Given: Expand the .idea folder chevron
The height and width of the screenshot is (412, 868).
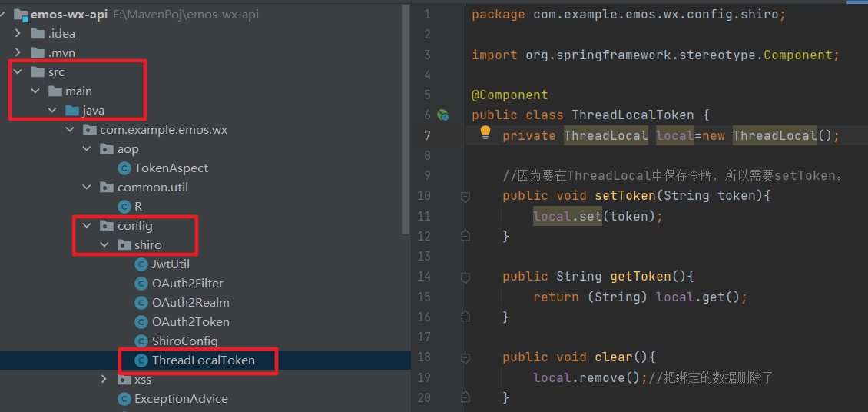Looking at the screenshot, I should tap(18, 34).
